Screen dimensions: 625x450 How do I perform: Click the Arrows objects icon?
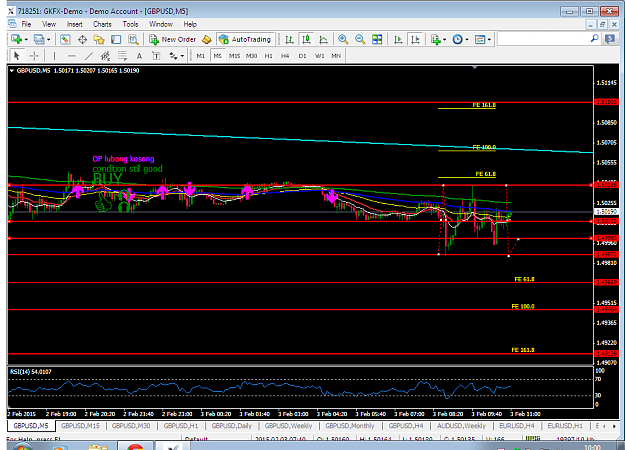173,56
